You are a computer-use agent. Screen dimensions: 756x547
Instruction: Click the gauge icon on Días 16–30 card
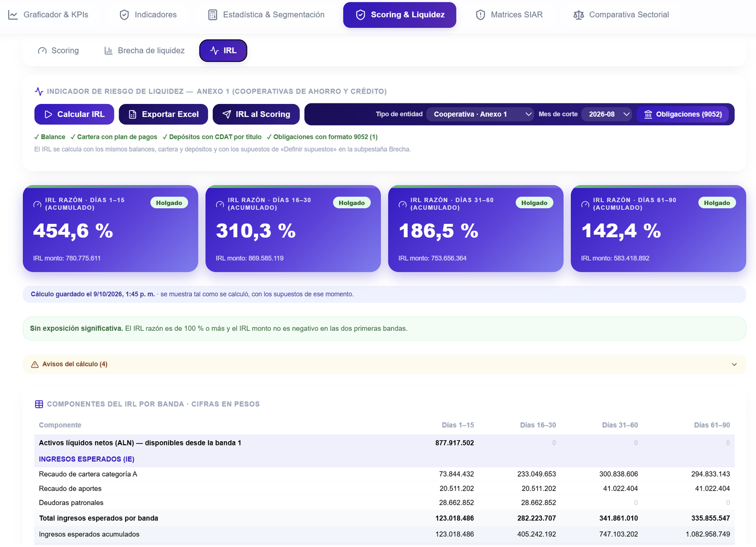(220, 205)
